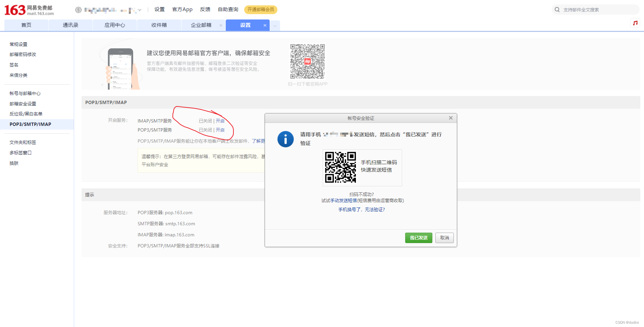Switch to the 首页 tab

click(26, 25)
